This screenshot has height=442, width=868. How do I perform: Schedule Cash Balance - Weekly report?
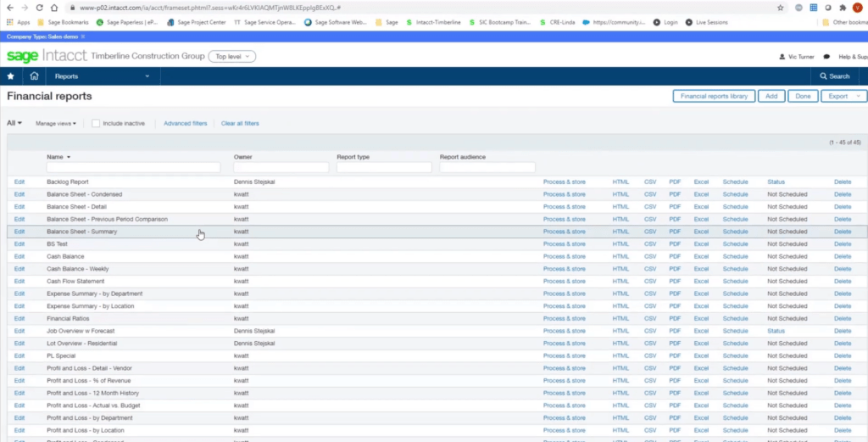coord(735,269)
